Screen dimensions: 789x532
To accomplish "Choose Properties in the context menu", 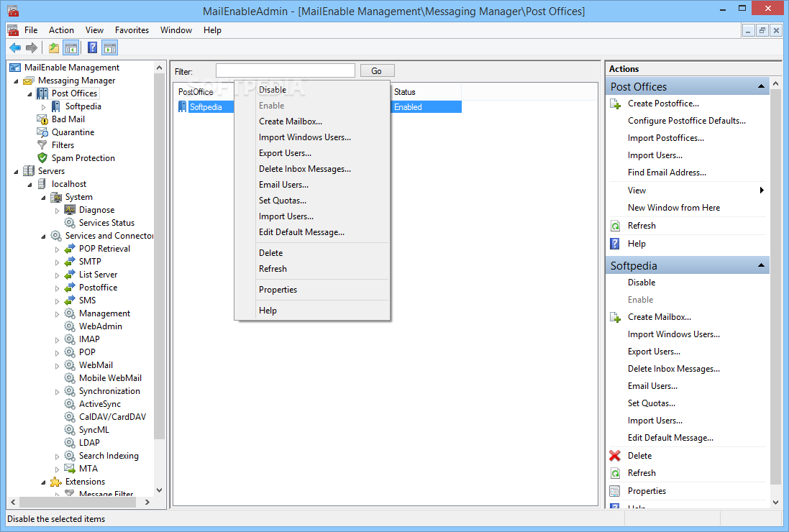I will pos(312,290).
